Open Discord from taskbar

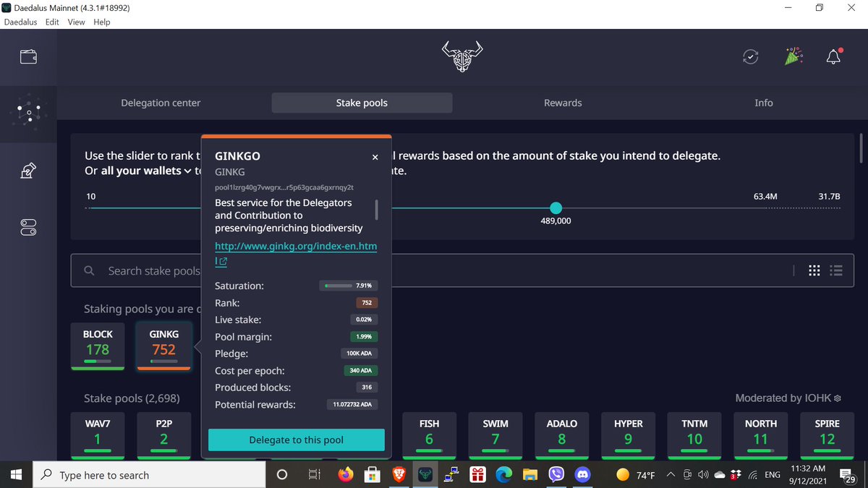tap(582, 475)
